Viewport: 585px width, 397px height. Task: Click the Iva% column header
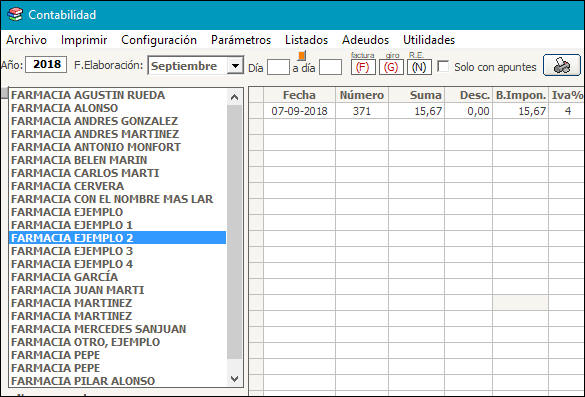coord(567,95)
